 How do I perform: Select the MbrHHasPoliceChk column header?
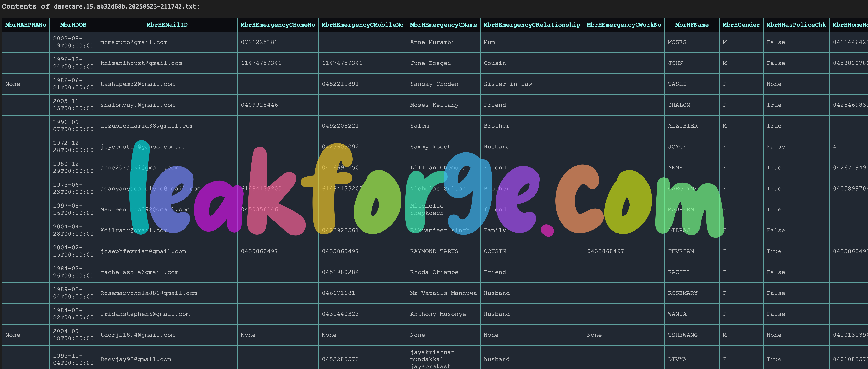click(796, 25)
